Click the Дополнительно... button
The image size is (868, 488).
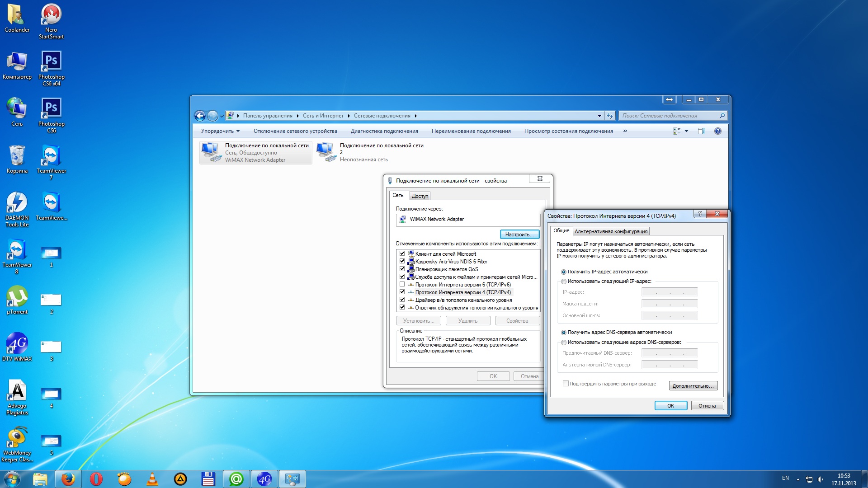point(693,386)
